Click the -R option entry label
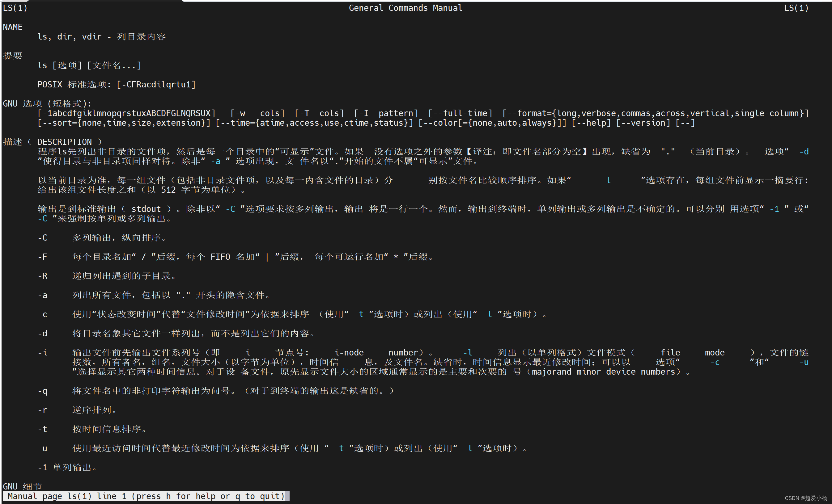 pos(43,276)
